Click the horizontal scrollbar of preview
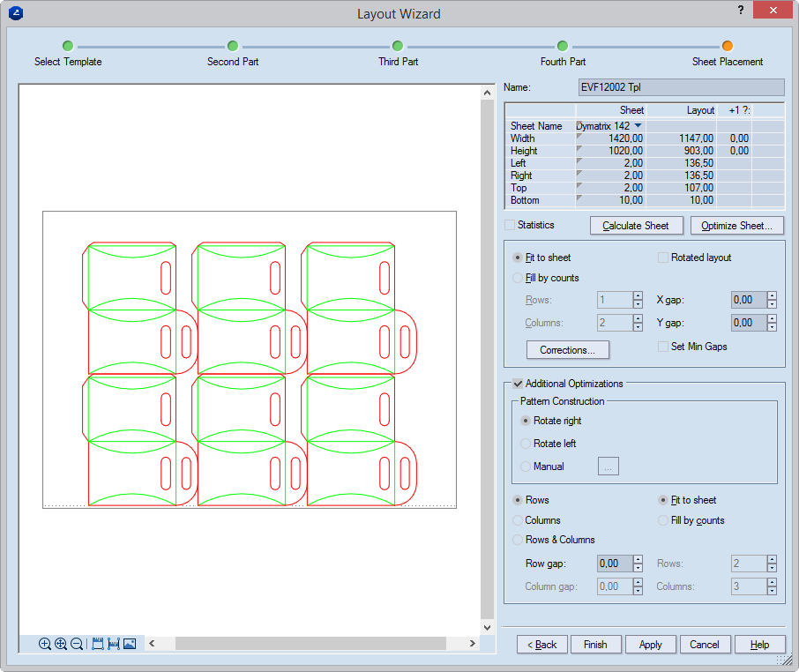 [x=309, y=644]
